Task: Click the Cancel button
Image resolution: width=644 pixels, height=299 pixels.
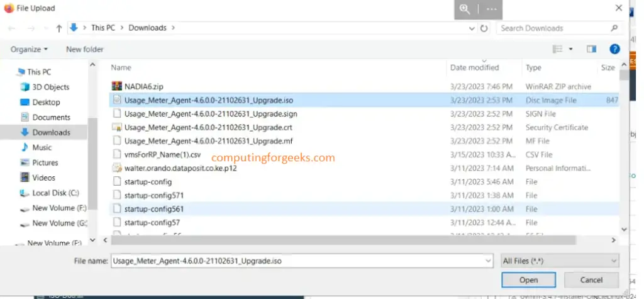Action: 591,279
